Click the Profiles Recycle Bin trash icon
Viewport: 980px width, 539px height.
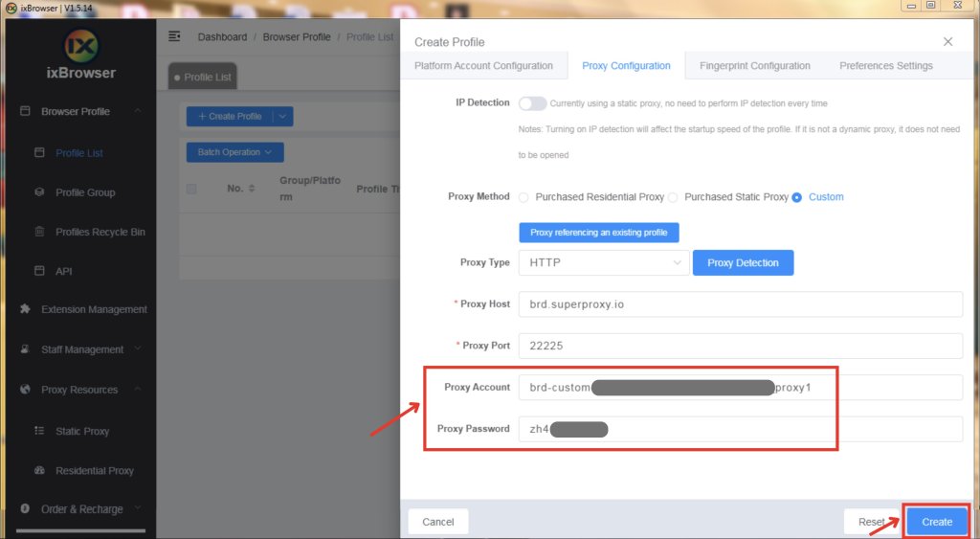(x=39, y=232)
